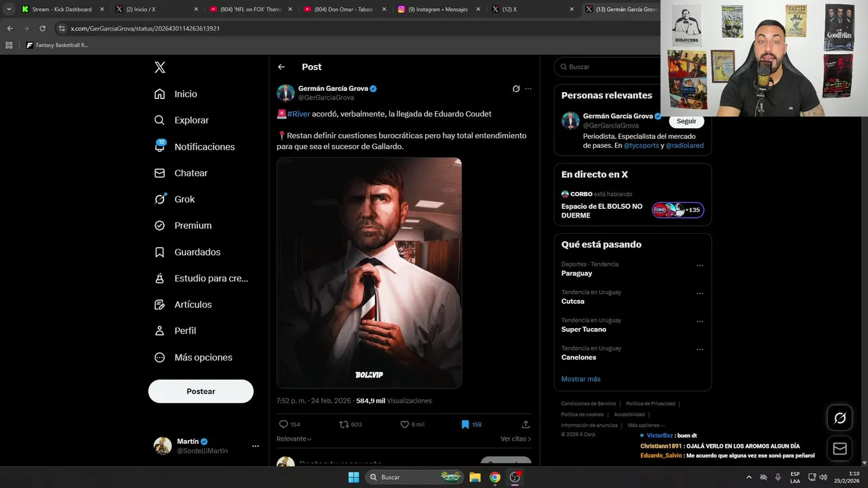
Task: Click Mostrar más under trends
Action: 580,379
